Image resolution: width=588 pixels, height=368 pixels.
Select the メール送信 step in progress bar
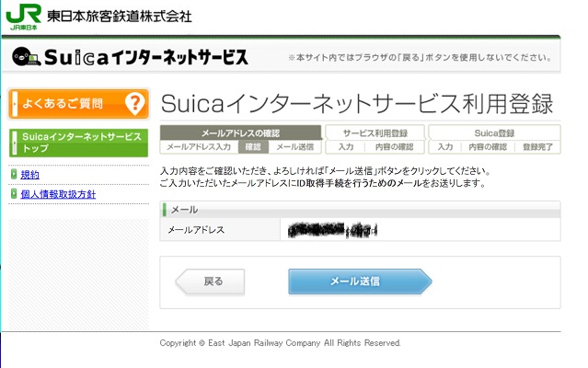294,147
